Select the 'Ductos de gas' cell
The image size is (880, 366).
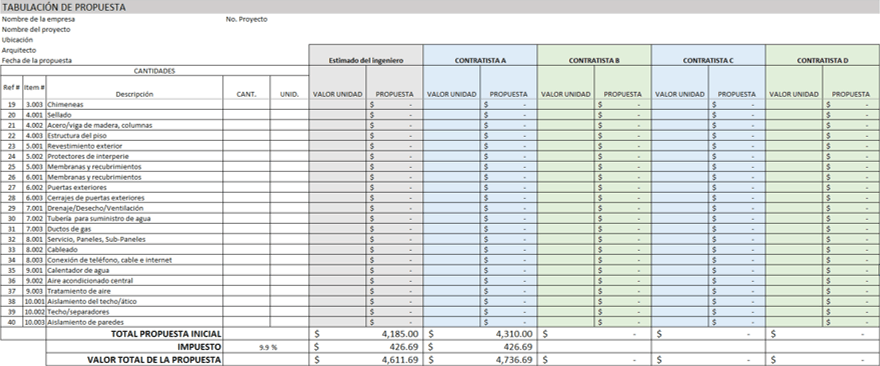click(134, 229)
